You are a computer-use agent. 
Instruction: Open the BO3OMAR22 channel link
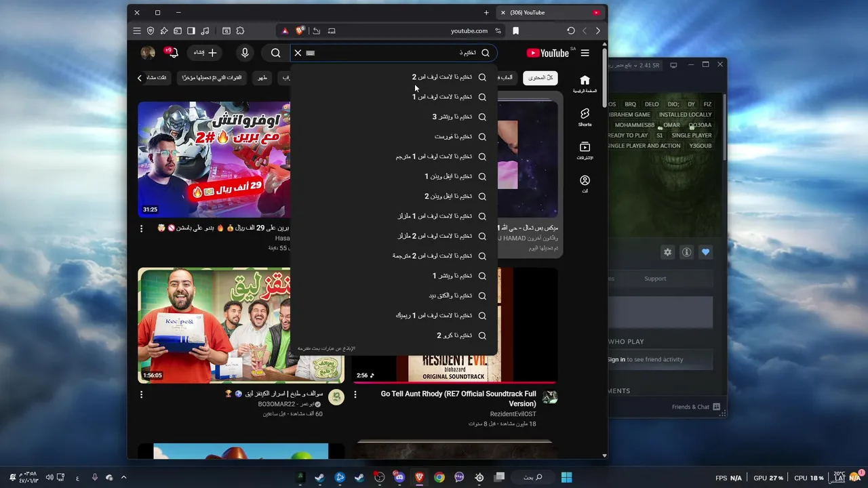(x=285, y=405)
